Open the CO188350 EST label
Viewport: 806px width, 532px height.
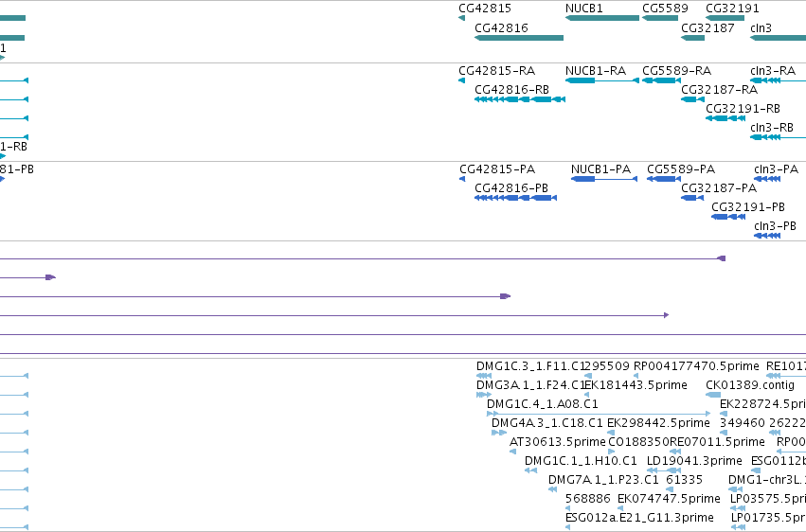click(638, 442)
